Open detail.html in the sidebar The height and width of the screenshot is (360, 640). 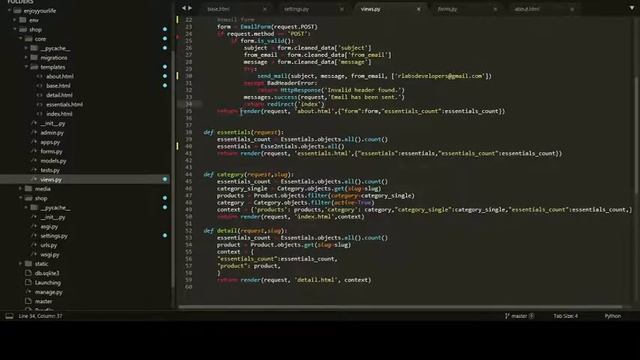pyautogui.click(x=59, y=95)
